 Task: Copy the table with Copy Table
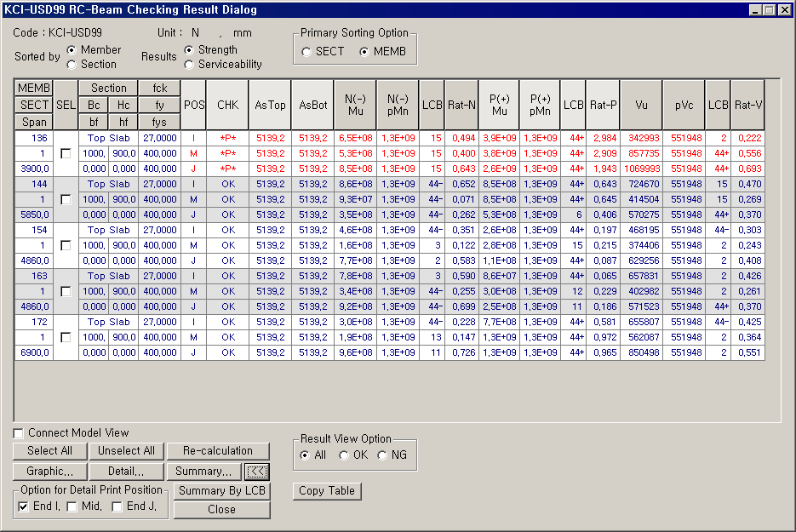(327, 491)
